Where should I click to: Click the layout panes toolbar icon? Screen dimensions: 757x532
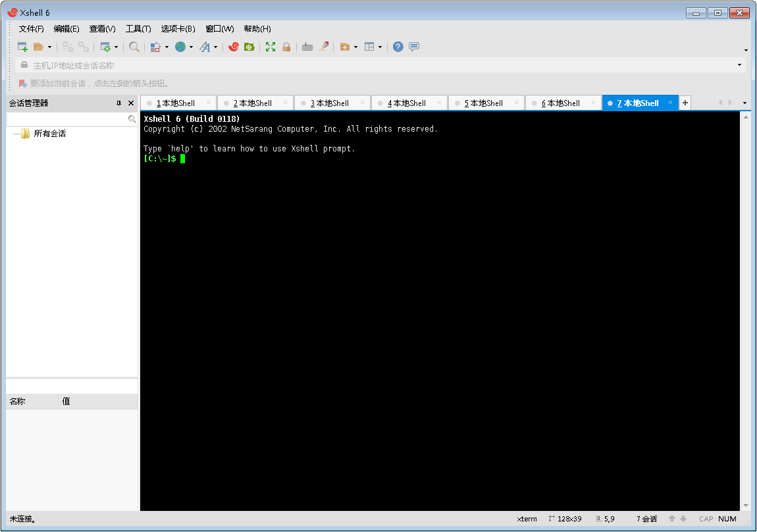(369, 47)
